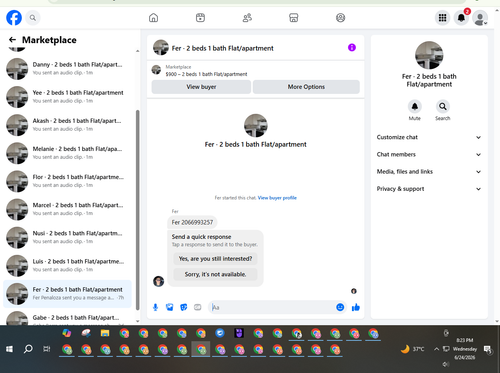Expand Media, files and links section
Image resolution: width=500 pixels, height=373 pixels.
(x=429, y=172)
